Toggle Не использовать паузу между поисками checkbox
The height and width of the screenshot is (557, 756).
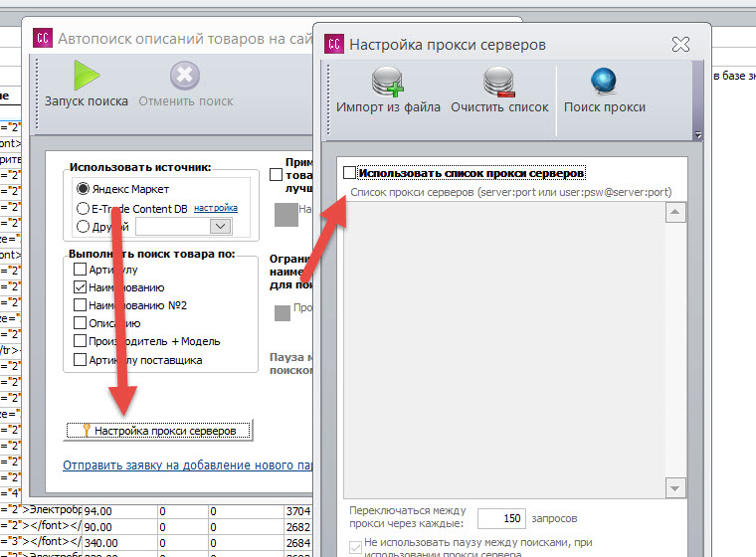tap(355, 547)
